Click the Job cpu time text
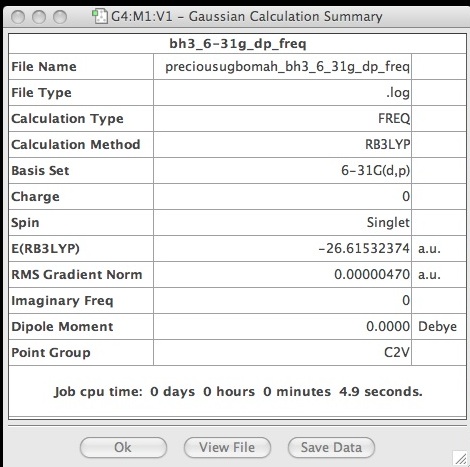The height and width of the screenshot is (467, 470). pos(238,391)
